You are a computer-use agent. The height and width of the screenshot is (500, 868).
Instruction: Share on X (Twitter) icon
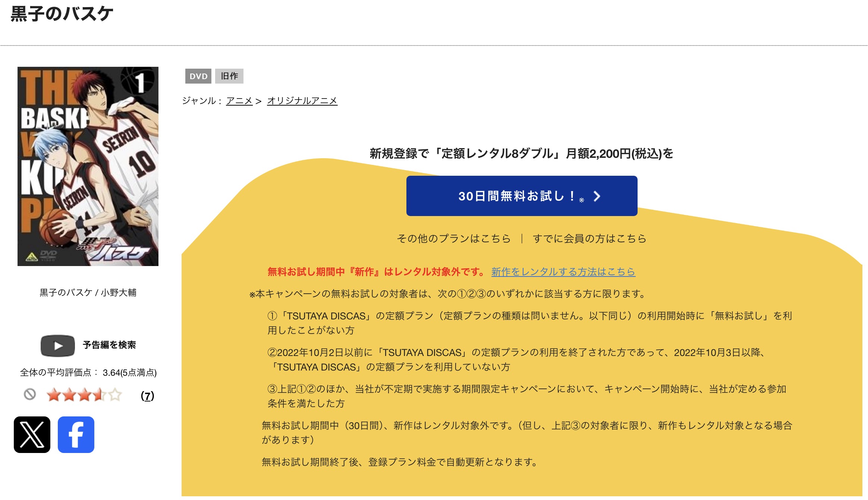point(32,435)
